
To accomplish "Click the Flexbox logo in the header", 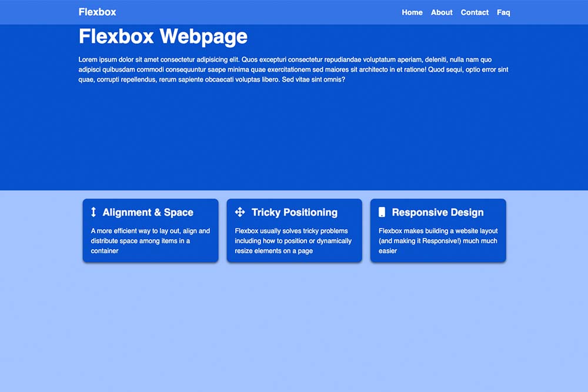I will tap(98, 12).
